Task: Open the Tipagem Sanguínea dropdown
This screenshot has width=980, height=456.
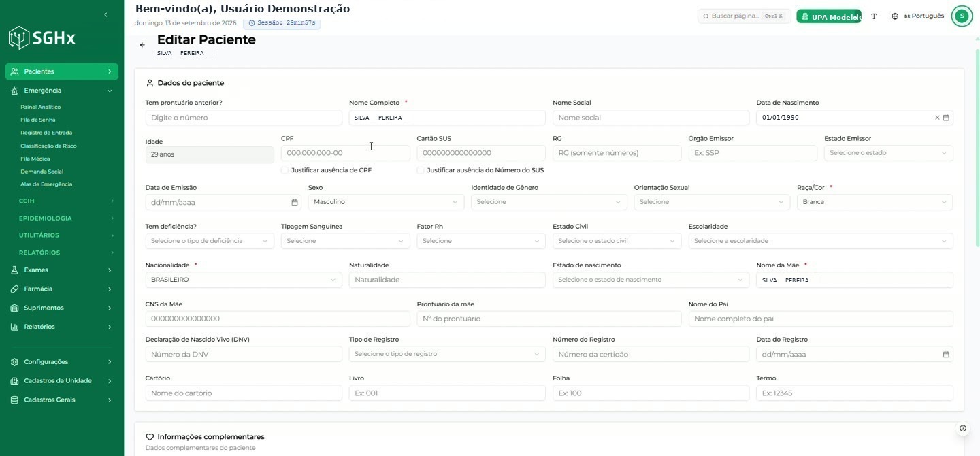Action: 345,241
